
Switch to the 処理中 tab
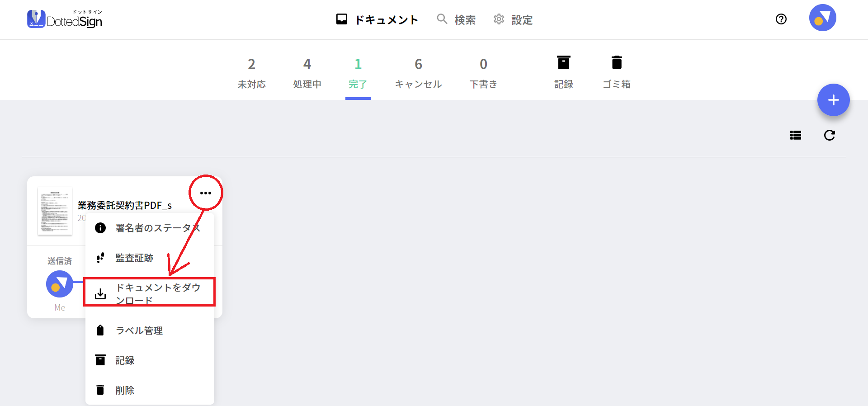[307, 72]
